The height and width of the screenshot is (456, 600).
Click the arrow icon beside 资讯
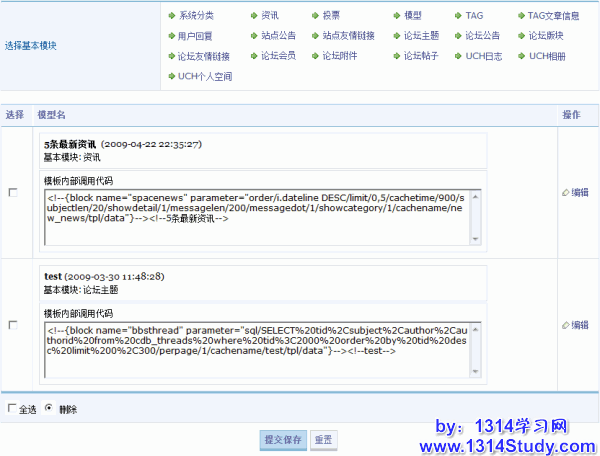tap(253, 16)
